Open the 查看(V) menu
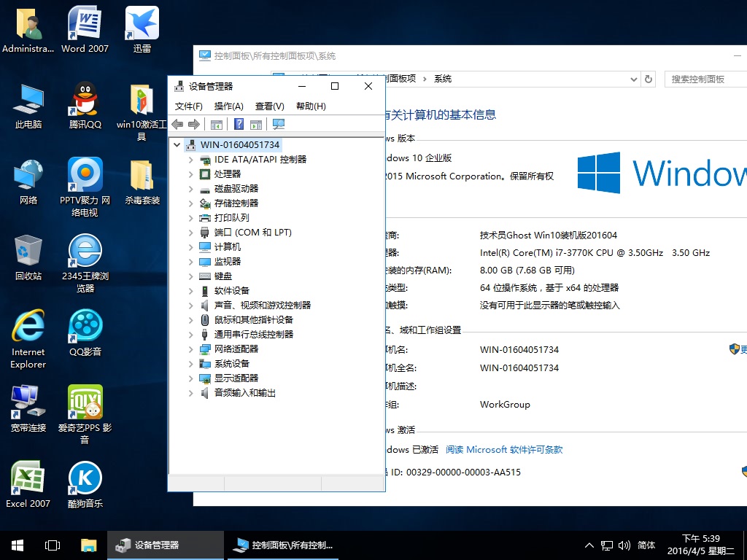Viewport: 747px width, 560px height. [270, 106]
